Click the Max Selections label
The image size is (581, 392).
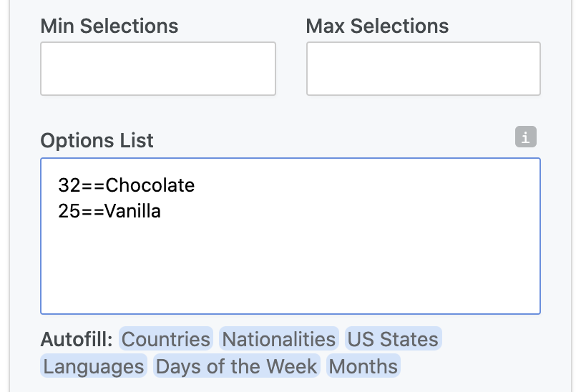(x=377, y=26)
